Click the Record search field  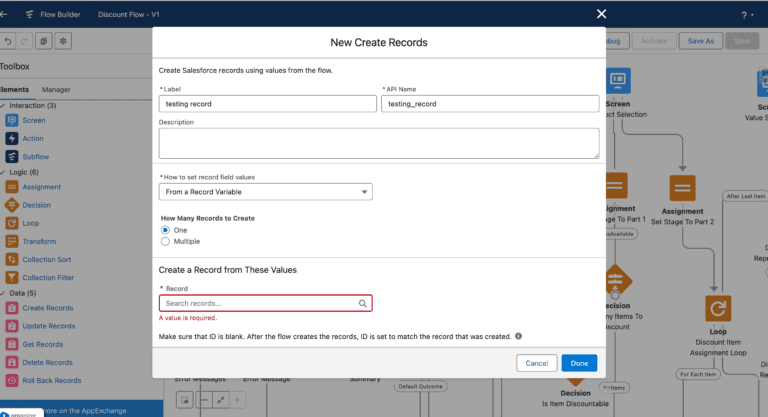click(258, 303)
